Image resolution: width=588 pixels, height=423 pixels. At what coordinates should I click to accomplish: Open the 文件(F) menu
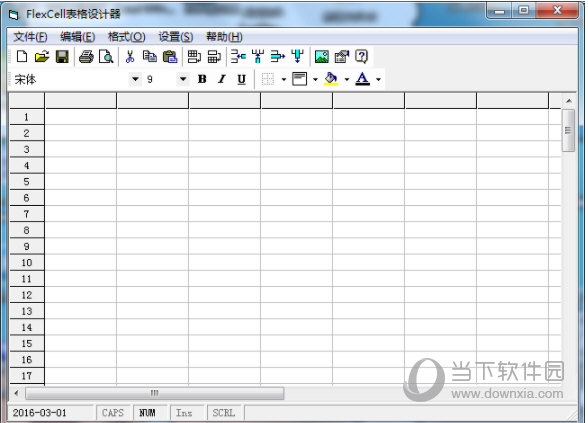click(30, 37)
